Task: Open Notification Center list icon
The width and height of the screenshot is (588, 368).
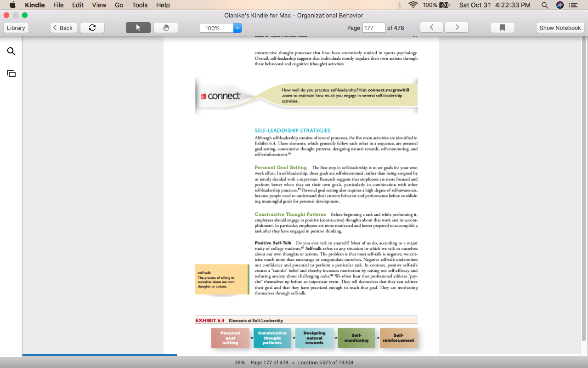Action: click(x=573, y=5)
